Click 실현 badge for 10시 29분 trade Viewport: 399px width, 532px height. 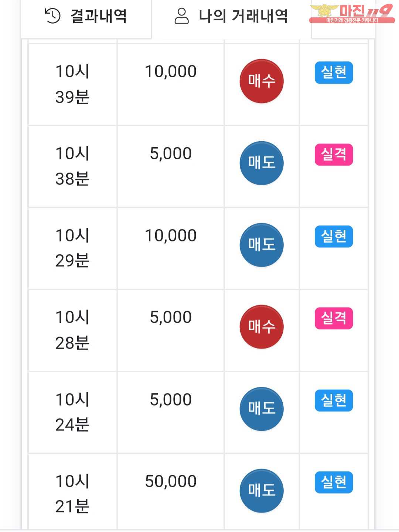(334, 237)
